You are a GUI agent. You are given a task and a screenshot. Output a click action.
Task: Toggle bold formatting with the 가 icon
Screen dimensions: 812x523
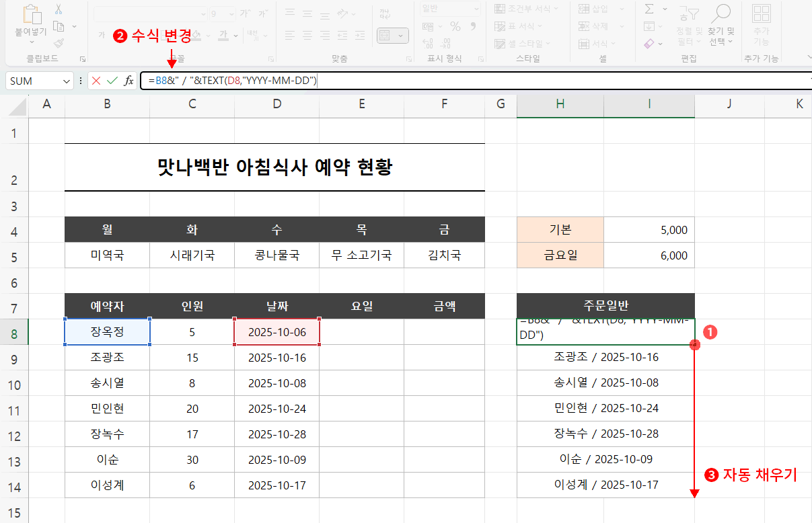(x=103, y=34)
